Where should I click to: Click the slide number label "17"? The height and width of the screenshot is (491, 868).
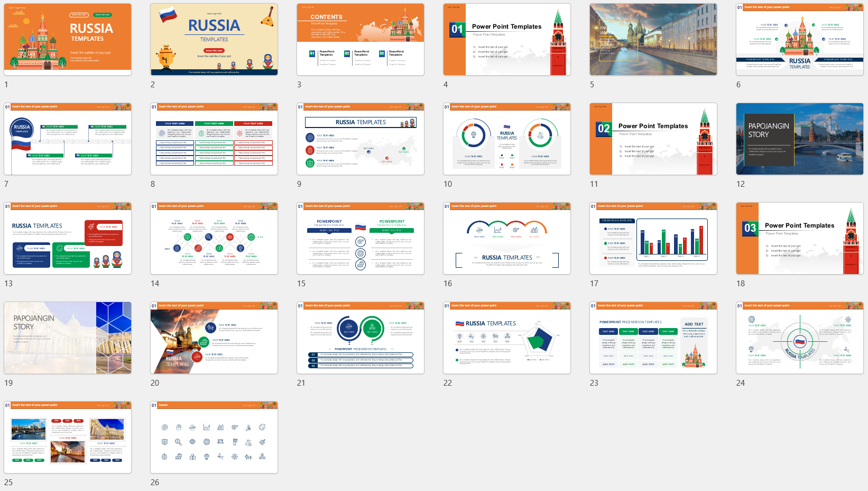coord(594,284)
